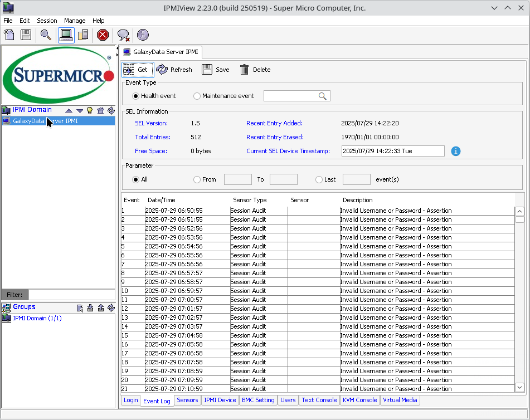Image resolution: width=530 pixels, height=420 pixels.
Task: Click the magnifier icon in event search box
Action: coord(323,96)
